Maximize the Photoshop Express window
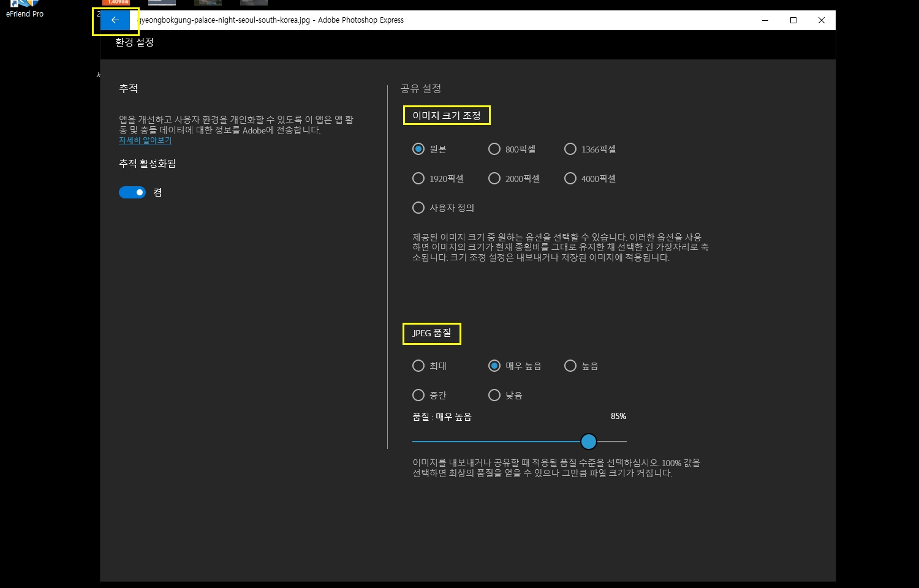This screenshot has height=588, width=919. pyautogui.click(x=793, y=20)
